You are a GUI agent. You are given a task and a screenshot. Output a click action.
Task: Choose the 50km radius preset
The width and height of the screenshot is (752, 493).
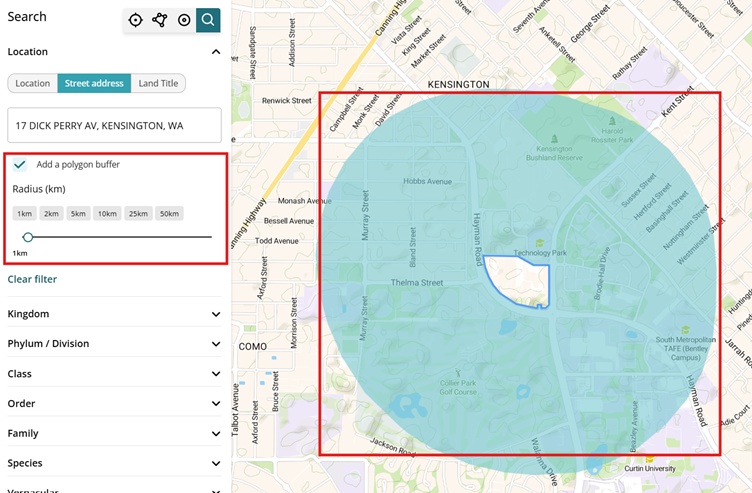click(169, 213)
